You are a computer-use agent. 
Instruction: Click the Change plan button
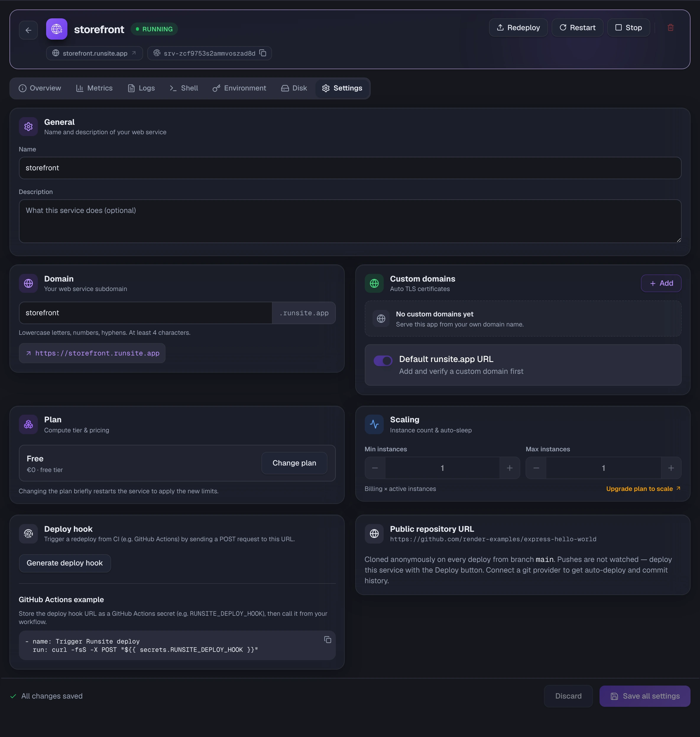pos(294,463)
